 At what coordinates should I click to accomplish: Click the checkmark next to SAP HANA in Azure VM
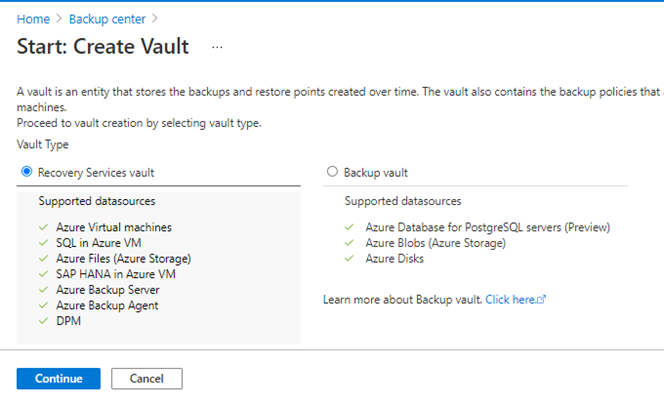point(43,274)
